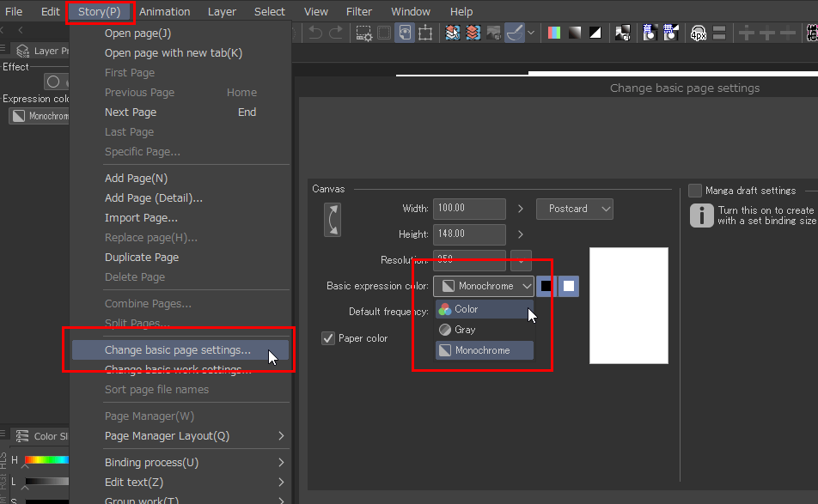Click the dashed selection with gear icon

point(363,33)
